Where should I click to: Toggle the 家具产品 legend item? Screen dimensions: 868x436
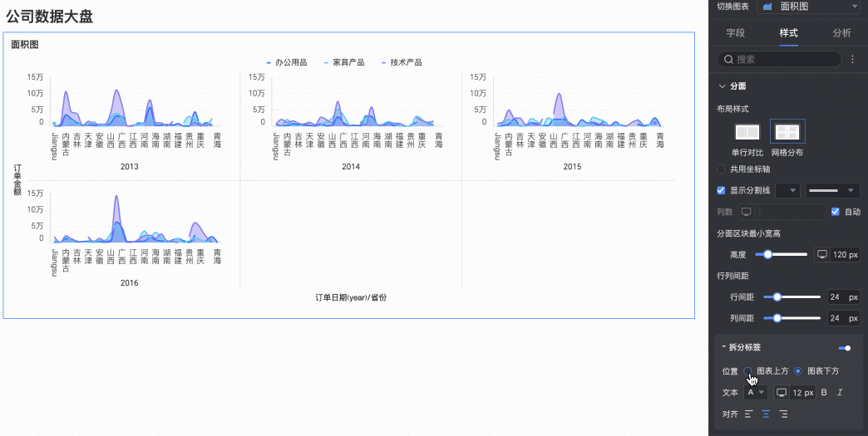pyautogui.click(x=343, y=62)
